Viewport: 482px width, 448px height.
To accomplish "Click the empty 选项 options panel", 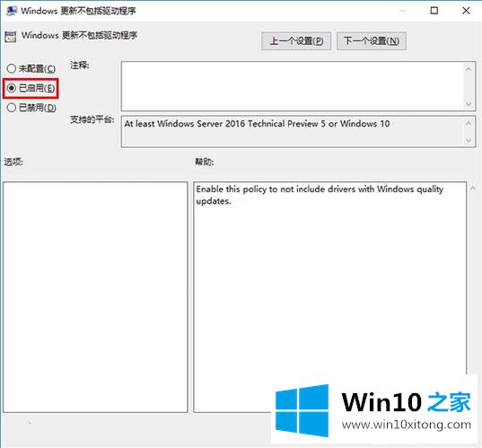I will (x=95, y=297).
